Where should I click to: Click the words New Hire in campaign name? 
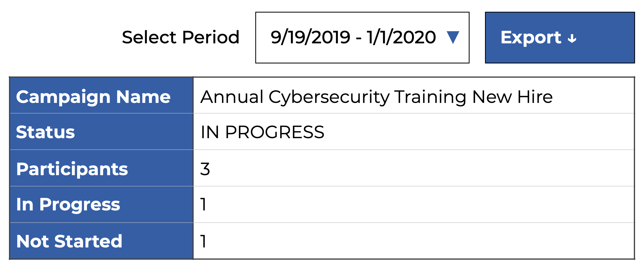click(x=512, y=97)
